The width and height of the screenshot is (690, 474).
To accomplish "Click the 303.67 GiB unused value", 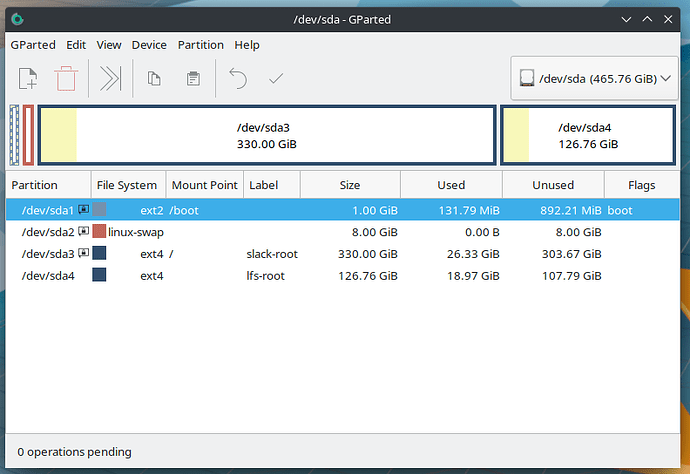I will point(572,254).
